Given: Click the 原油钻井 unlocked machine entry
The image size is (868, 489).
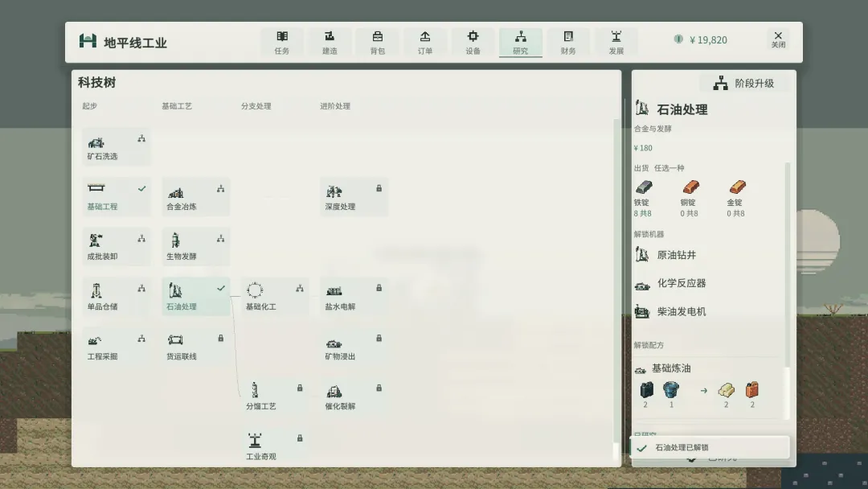Looking at the screenshot, I should pyautogui.click(x=665, y=255).
